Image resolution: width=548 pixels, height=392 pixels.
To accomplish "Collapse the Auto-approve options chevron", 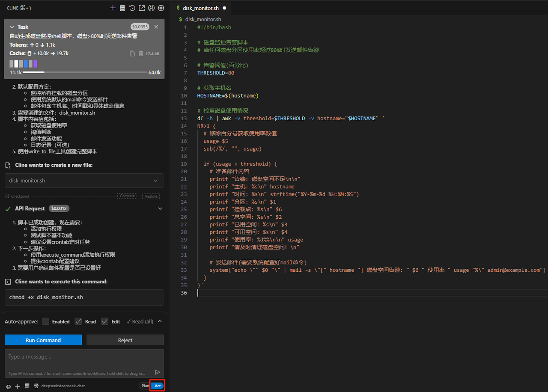I will 160,321.
